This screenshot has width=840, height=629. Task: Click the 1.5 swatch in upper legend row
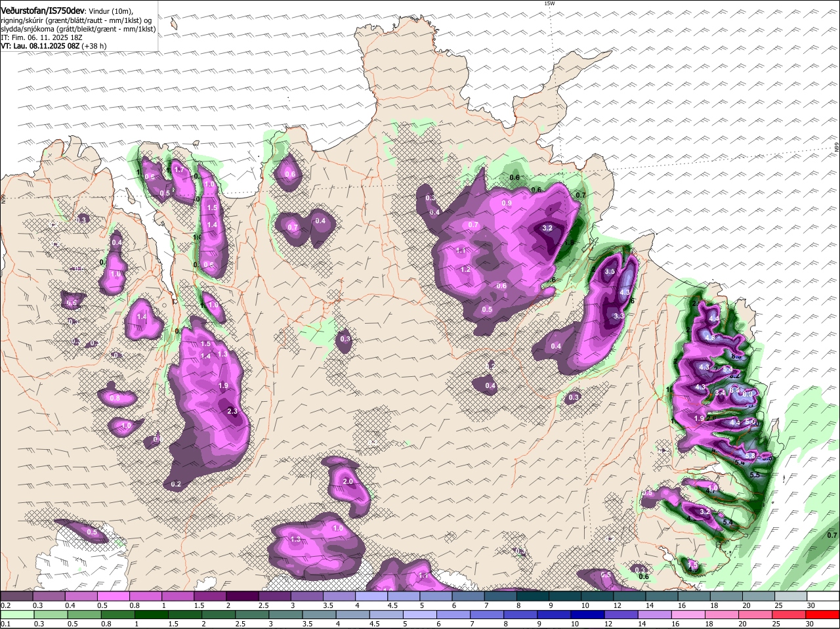pyautogui.click(x=211, y=596)
